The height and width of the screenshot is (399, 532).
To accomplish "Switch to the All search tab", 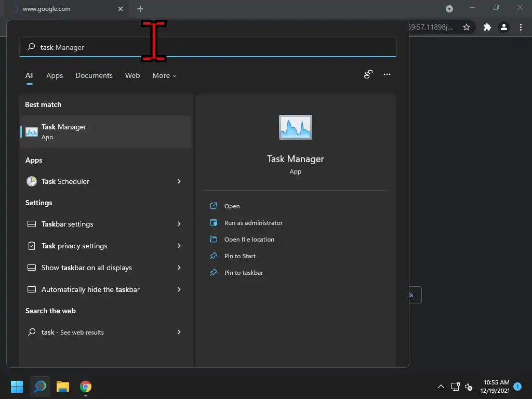I will 30,76.
